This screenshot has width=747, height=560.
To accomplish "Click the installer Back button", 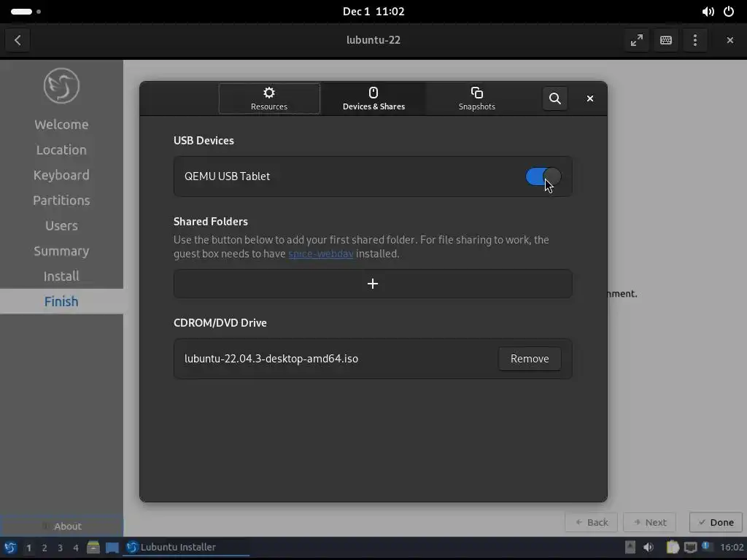I will (x=591, y=522).
